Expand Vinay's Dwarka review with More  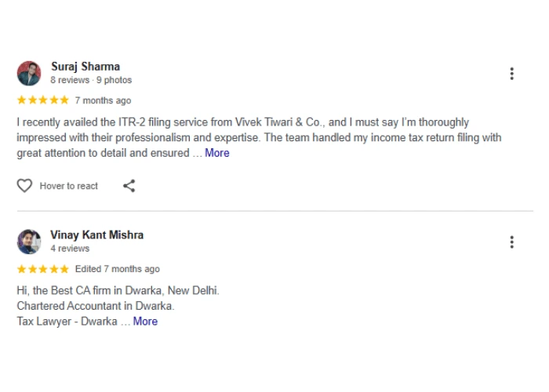pos(145,321)
